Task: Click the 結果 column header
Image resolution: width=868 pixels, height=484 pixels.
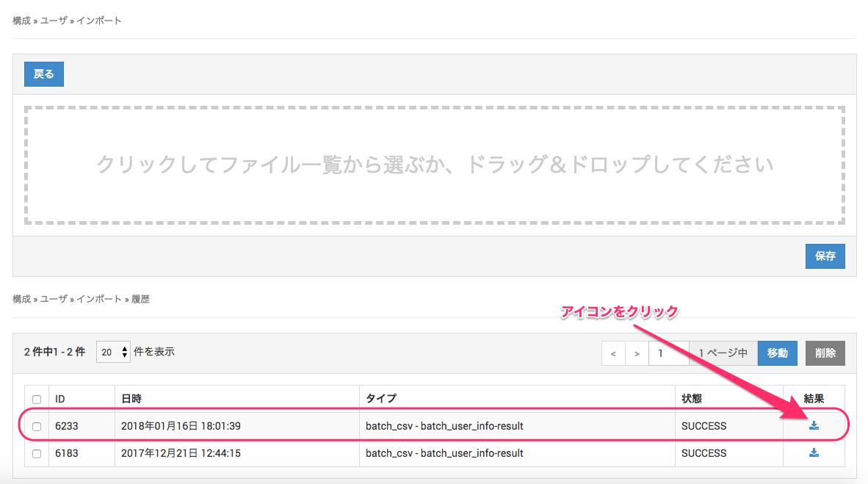Action: (814, 399)
